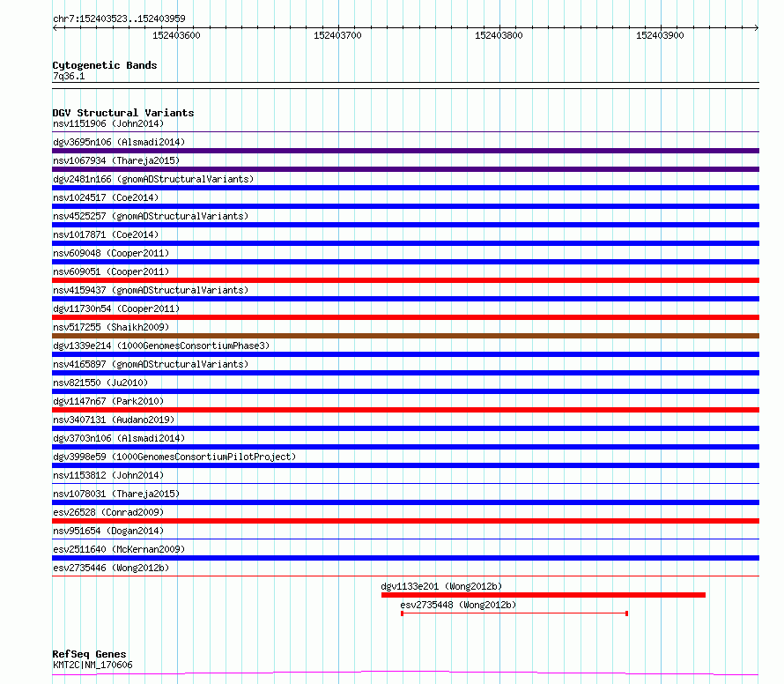Click the nsv1017871 (Coe2014) label

tap(106, 234)
